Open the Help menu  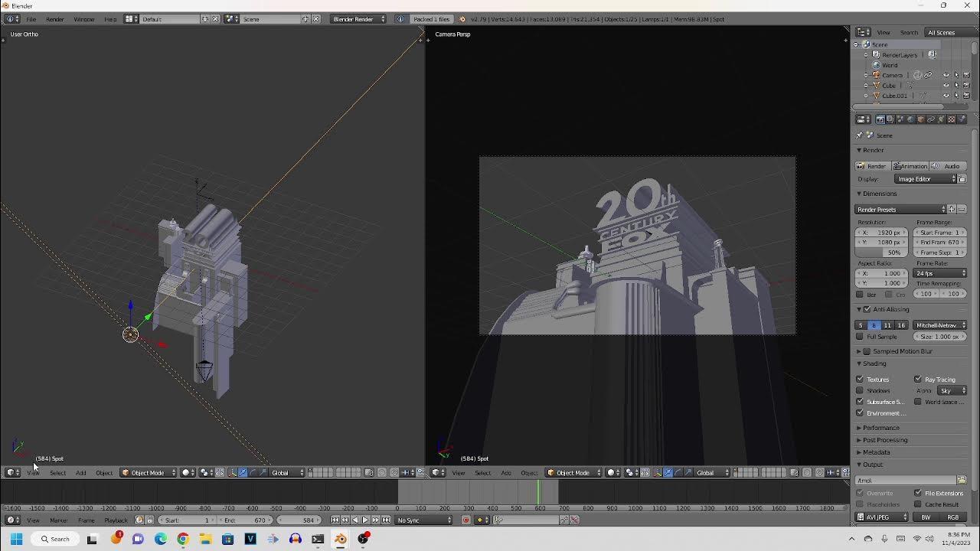110,19
